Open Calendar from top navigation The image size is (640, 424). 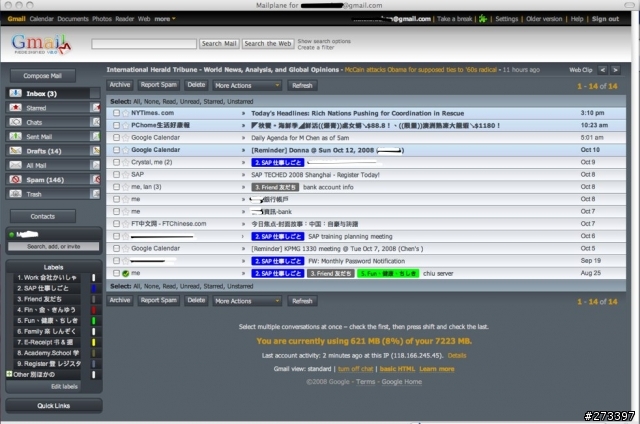(41, 19)
